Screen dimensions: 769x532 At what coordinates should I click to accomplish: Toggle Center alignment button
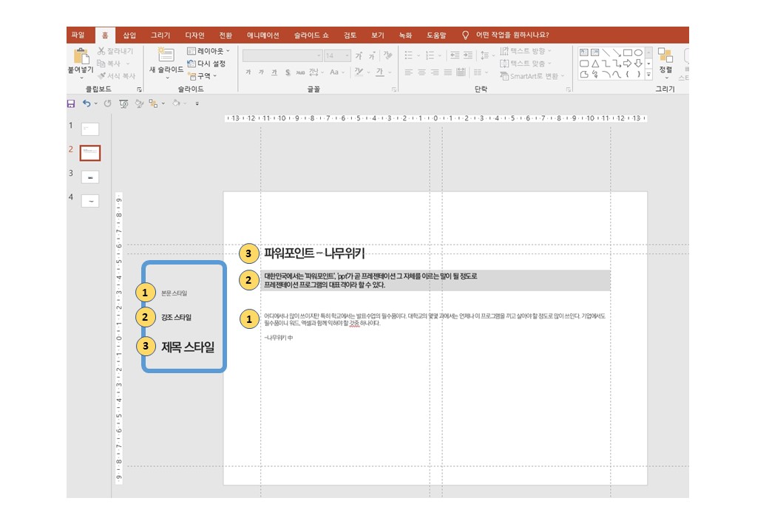pyautogui.click(x=421, y=72)
